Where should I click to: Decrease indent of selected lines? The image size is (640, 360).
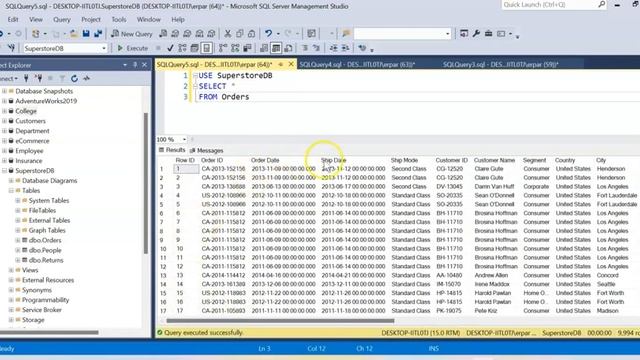[333, 48]
